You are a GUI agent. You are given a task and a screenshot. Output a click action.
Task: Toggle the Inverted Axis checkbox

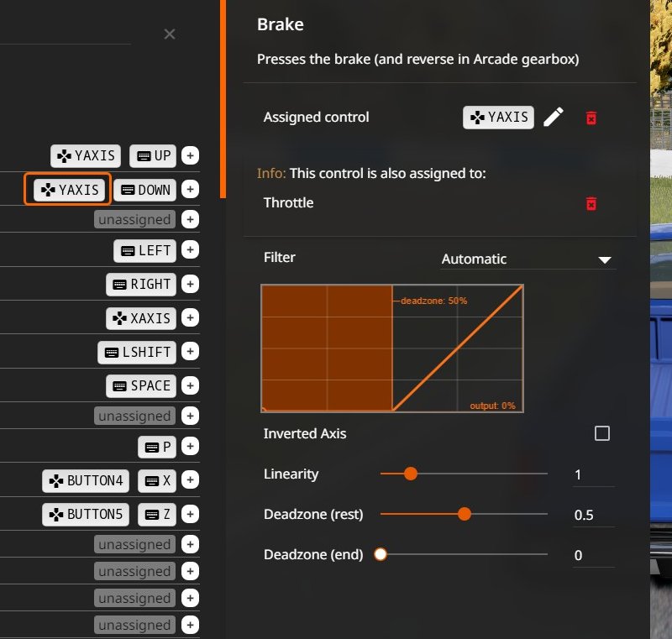(x=601, y=433)
